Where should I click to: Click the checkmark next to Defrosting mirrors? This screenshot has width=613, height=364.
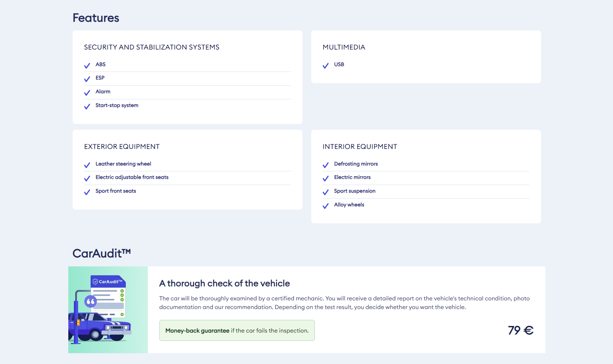pyautogui.click(x=326, y=165)
